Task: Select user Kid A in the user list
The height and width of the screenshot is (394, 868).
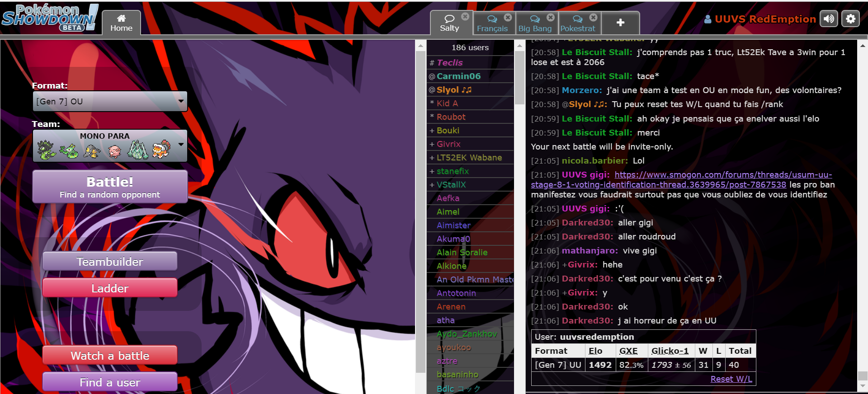Action: pos(470,103)
